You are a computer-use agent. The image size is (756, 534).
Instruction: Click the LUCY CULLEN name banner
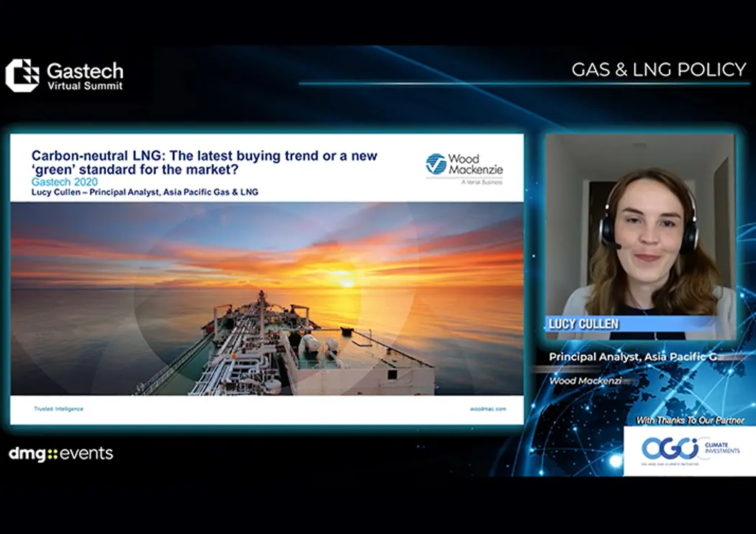[584, 325]
